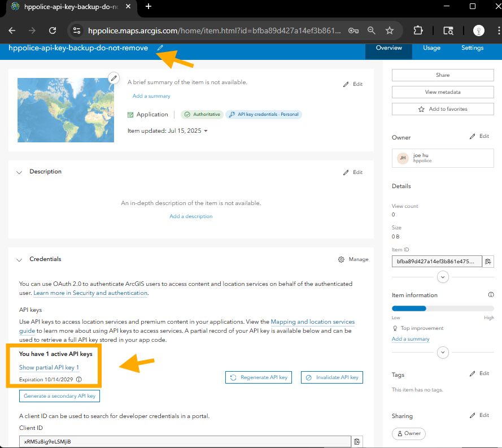Screen dimensions: 502x448
Task: Open the browser profile avatar
Action: click(x=479, y=31)
